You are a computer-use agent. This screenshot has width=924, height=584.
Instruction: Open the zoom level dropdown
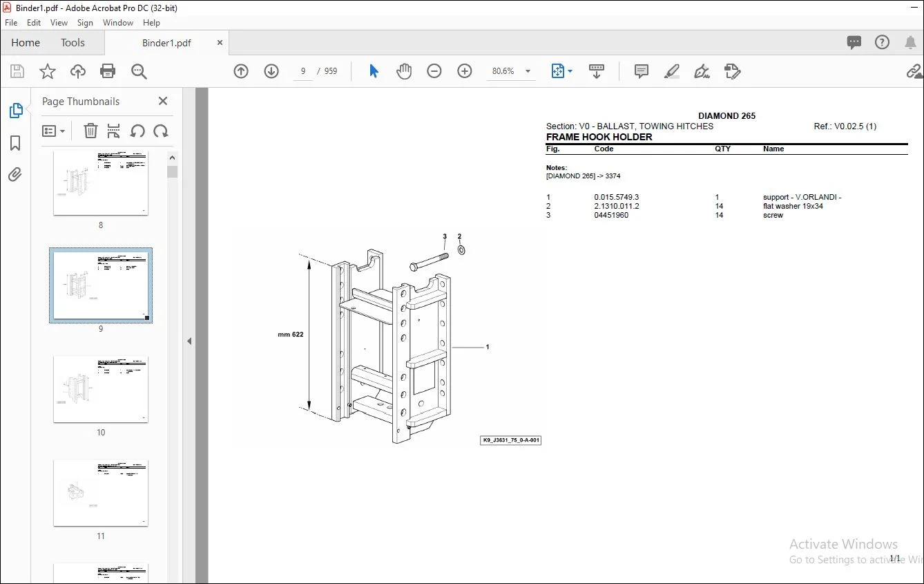point(528,71)
